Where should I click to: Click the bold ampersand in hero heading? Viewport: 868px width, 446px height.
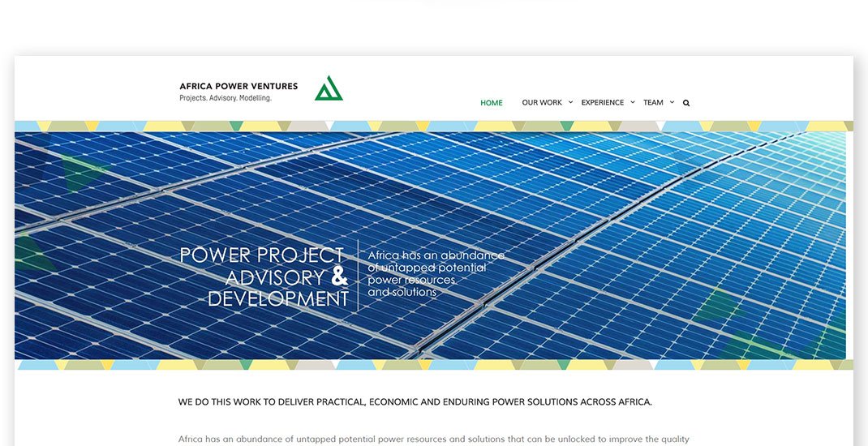click(x=339, y=277)
